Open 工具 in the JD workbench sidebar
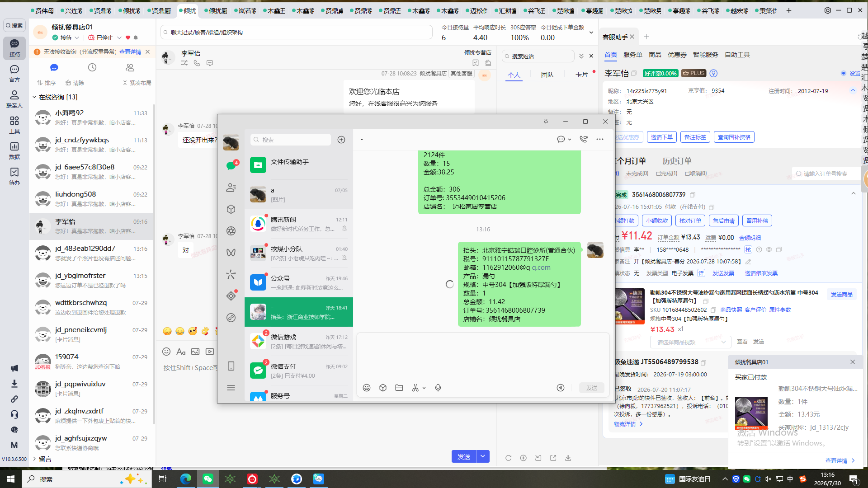This screenshot has width=868, height=488. click(14, 125)
